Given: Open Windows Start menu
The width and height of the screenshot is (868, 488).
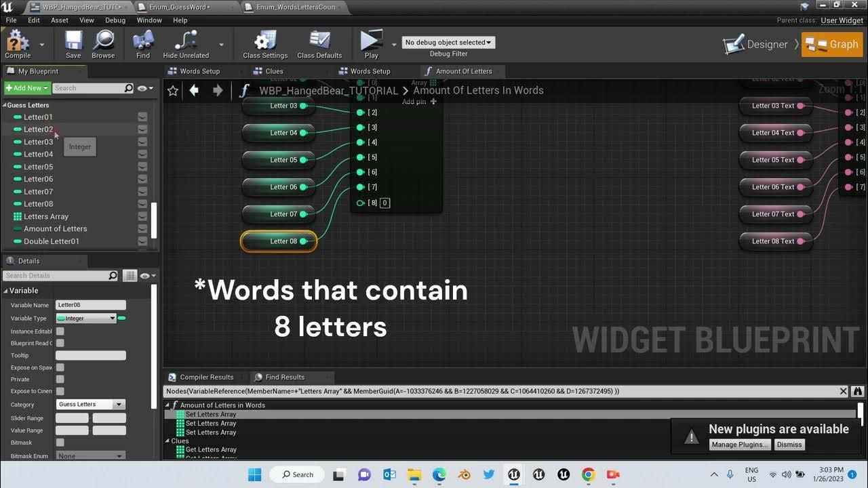Looking at the screenshot, I should pyautogui.click(x=255, y=474).
